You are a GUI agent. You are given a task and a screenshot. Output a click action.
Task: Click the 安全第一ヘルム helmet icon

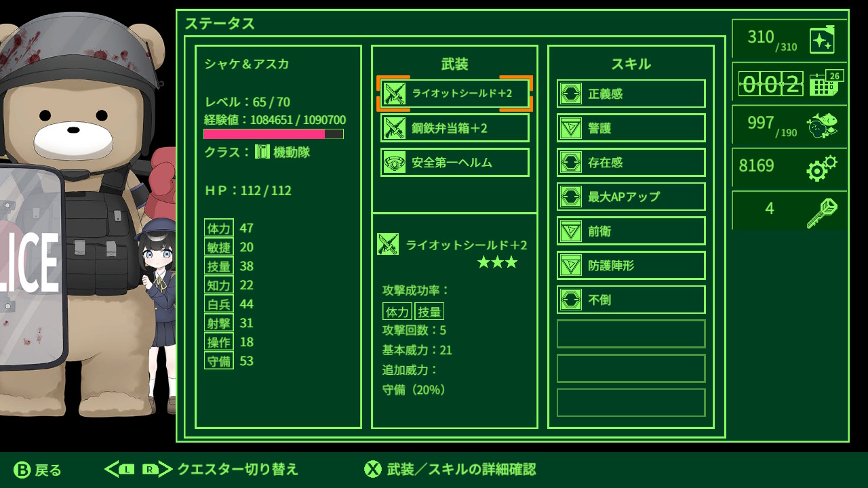[x=395, y=163]
